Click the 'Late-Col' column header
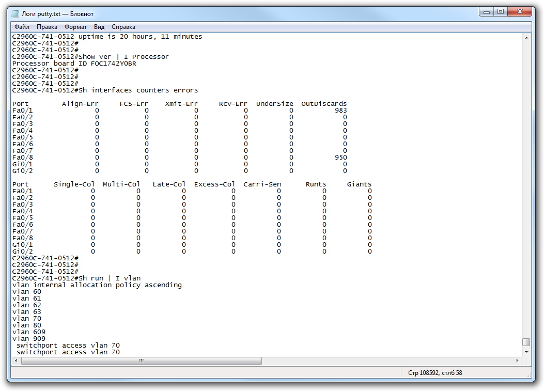545x392 pixels. point(169,184)
